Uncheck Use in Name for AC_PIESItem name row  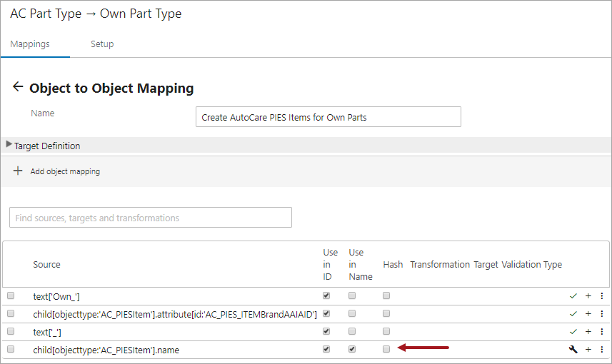352,349
